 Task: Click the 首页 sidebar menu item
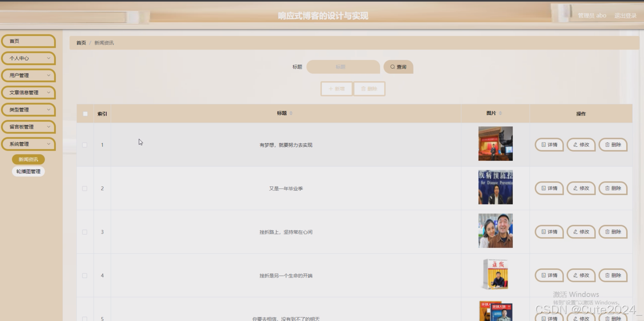[28, 41]
